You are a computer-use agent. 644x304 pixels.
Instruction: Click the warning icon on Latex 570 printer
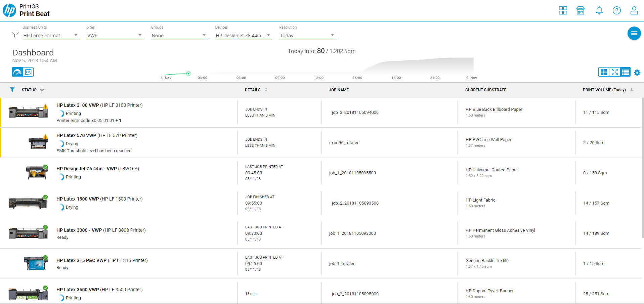[45, 137]
